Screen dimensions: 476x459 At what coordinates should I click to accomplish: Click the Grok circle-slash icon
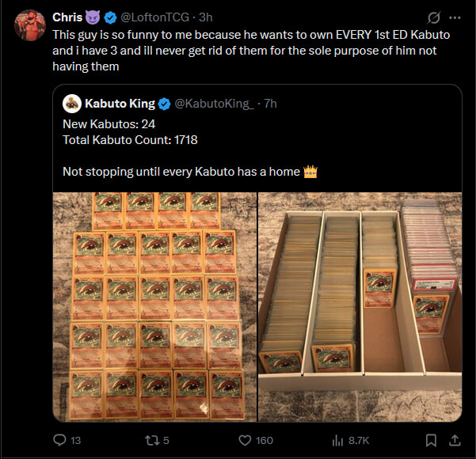click(433, 17)
